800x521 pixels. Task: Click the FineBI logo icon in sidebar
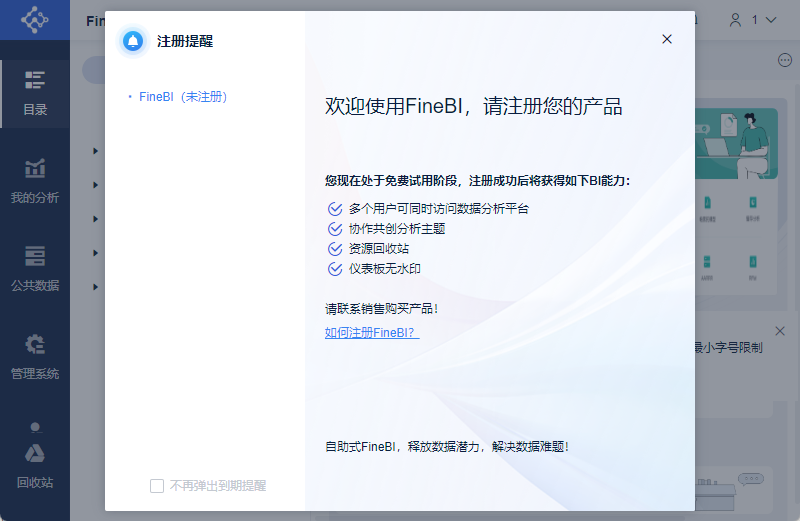pyautogui.click(x=34, y=20)
